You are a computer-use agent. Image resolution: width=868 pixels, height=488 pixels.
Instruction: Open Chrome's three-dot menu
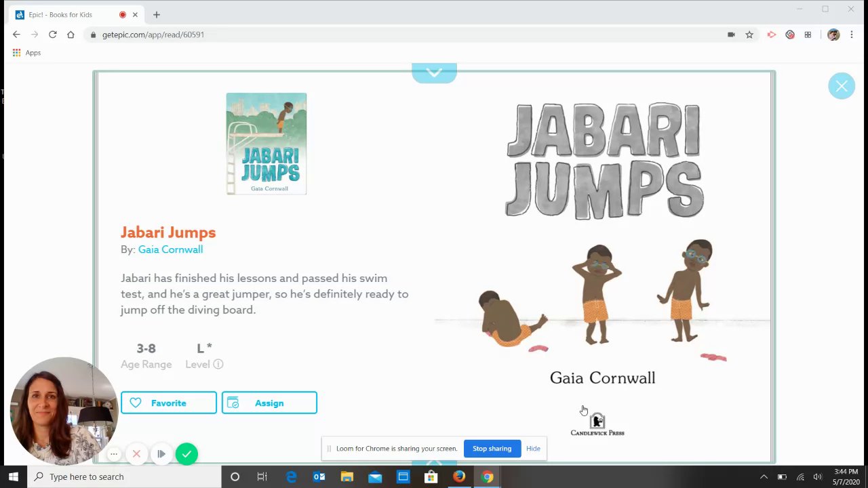[x=851, y=35]
